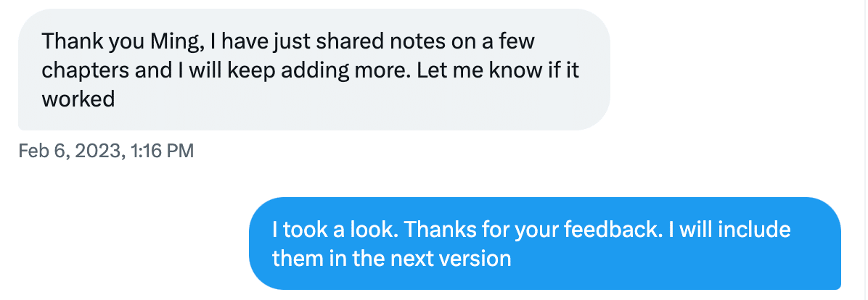
Task: Click the Feb 6, 2023 timestamp
Action: tap(106, 151)
